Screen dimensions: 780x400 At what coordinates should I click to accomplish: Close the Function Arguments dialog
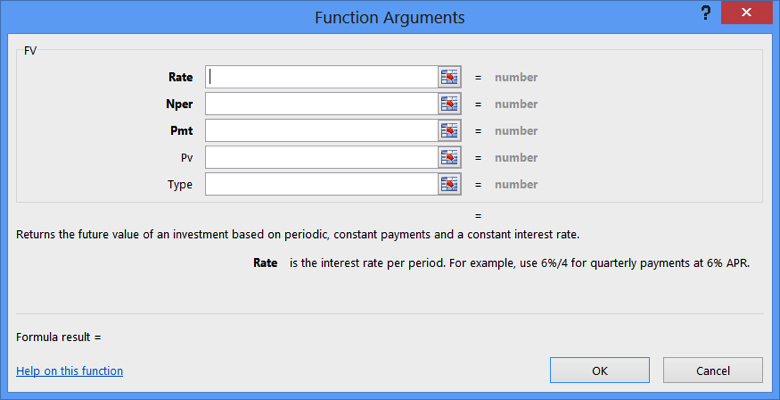[748, 14]
